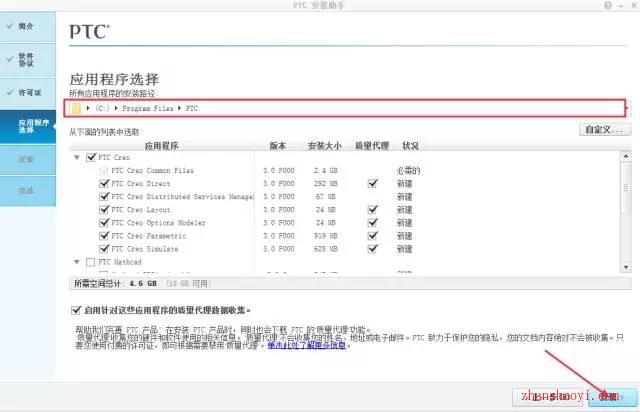The height and width of the screenshot is (412, 640).
Task: Click the 状况 column header
Action: coord(411,146)
